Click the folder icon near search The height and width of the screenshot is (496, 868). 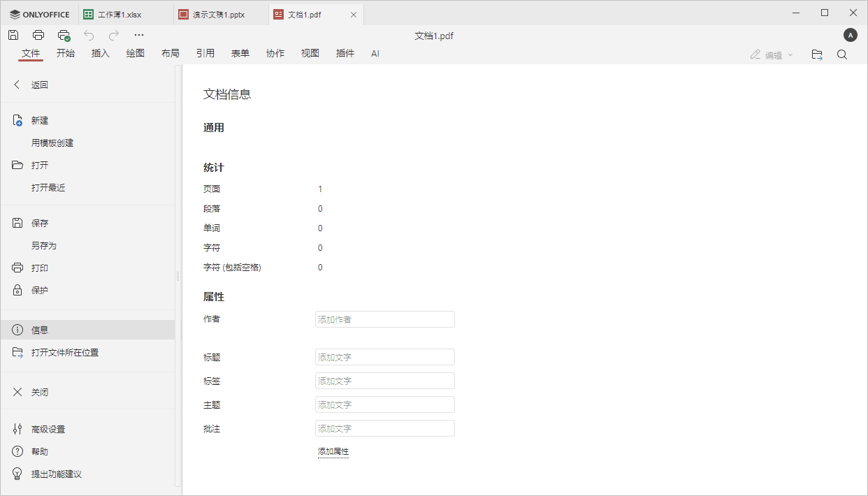coord(817,54)
